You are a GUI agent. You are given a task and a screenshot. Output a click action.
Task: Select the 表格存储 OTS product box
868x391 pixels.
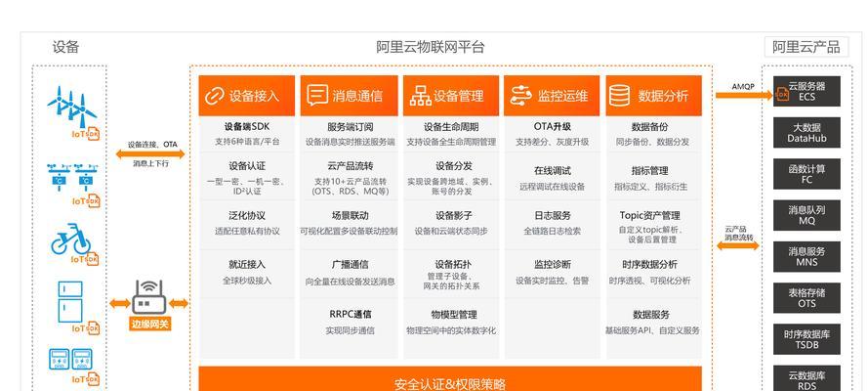point(806,298)
